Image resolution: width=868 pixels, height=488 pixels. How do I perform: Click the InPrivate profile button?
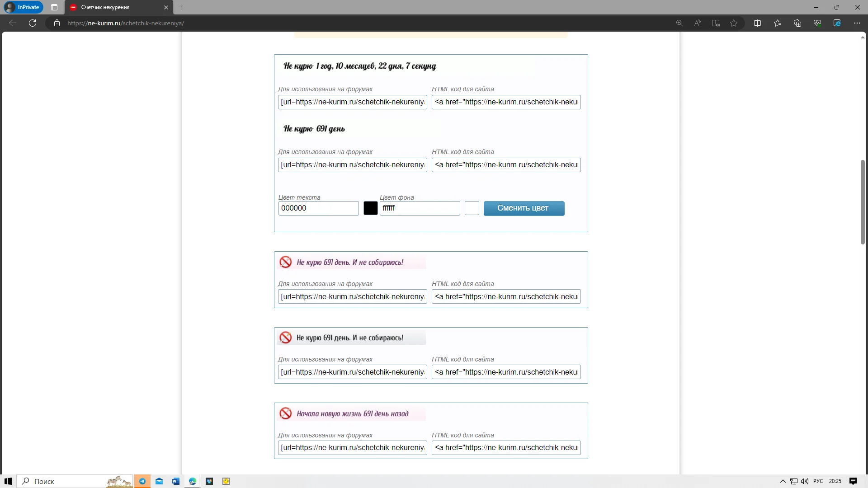23,7
